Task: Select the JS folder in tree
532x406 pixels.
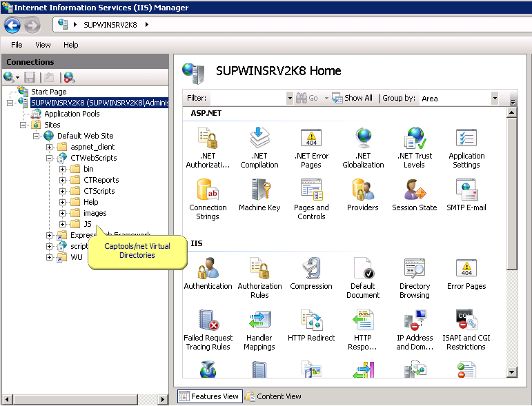Action: pos(88,224)
